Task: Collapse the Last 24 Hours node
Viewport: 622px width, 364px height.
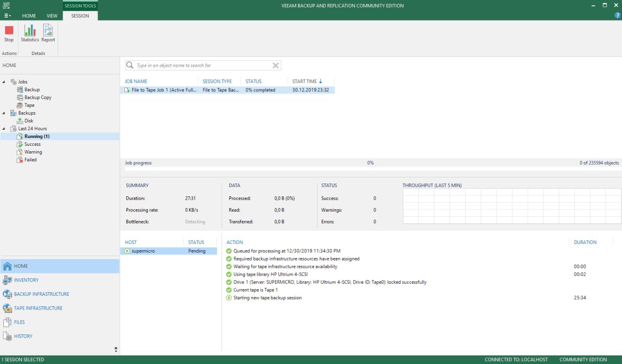Action: [x=4, y=128]
